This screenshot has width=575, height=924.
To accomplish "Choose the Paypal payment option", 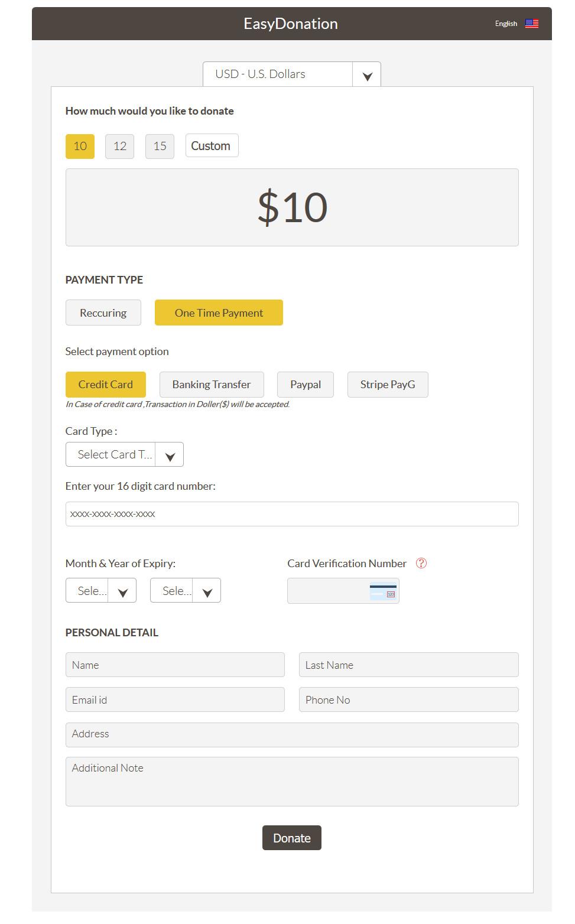I will (305, 385).
